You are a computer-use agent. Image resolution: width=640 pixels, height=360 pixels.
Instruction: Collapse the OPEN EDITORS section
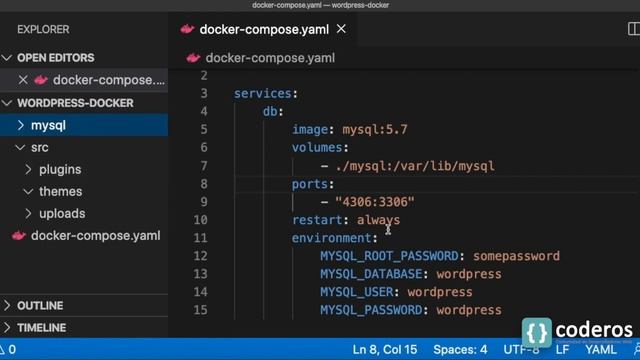(7, 58)
